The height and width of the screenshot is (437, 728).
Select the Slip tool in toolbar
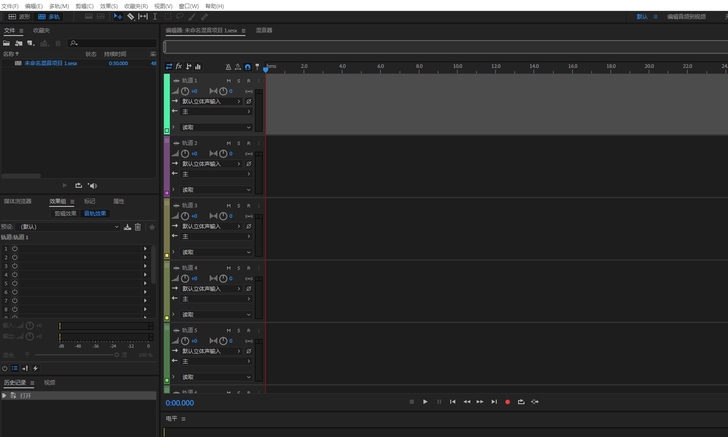(x=143, y=17)
